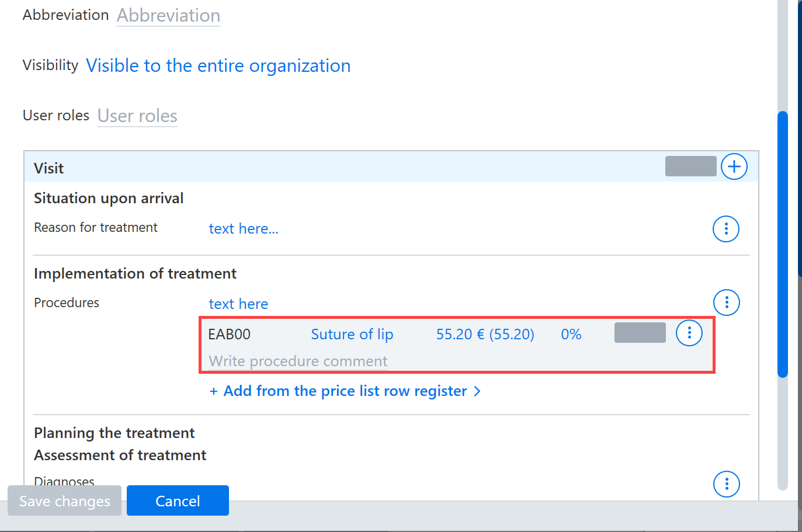The height and width of the screenshot is (532, 802).
Task: Click the 55.20 € (55.20) price value
Action: 485,335
